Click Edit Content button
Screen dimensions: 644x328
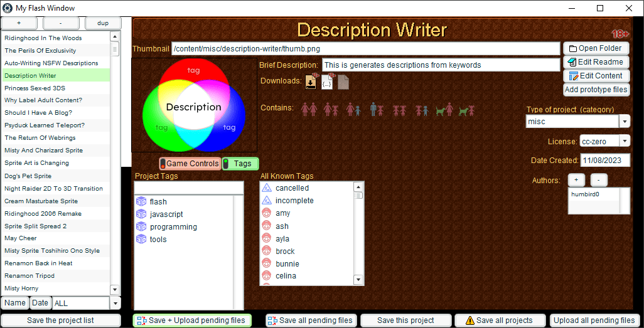tap(596, 76)
